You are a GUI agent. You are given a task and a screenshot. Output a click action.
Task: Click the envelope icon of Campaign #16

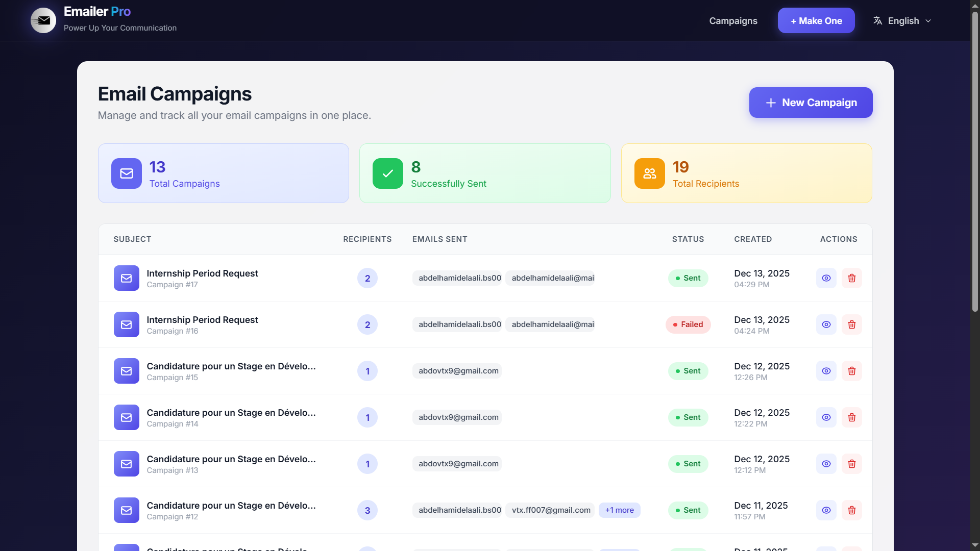tap(127, 324)
